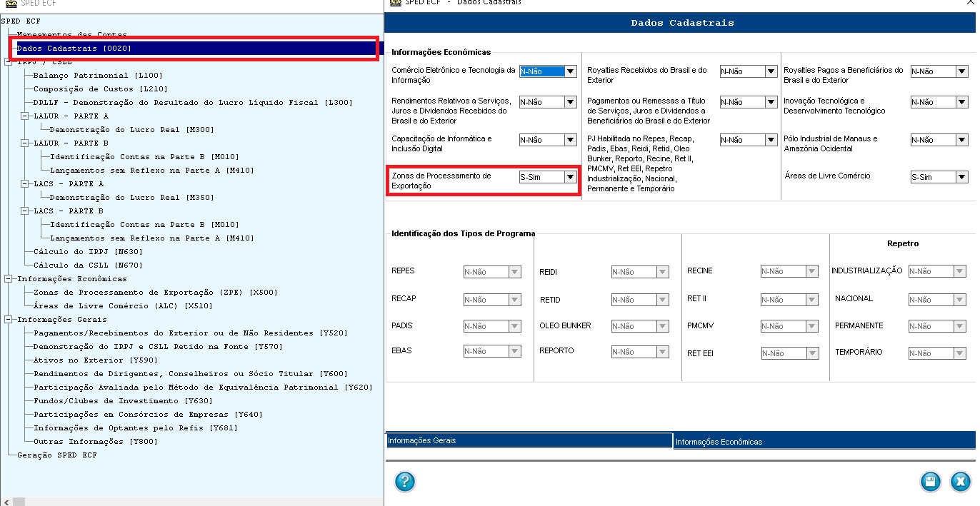
Task: Open Pagamentos ou Remessas a Título dropdown
Action: (771, 102)
